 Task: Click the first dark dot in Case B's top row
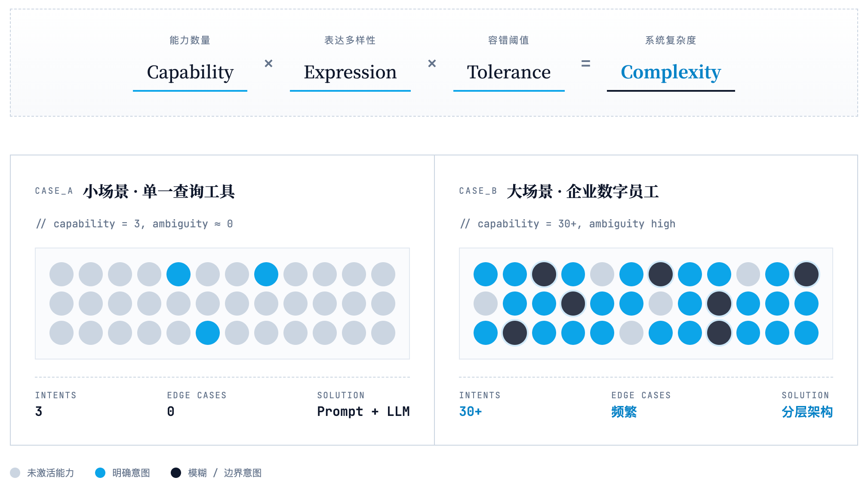tap(544, 274)
